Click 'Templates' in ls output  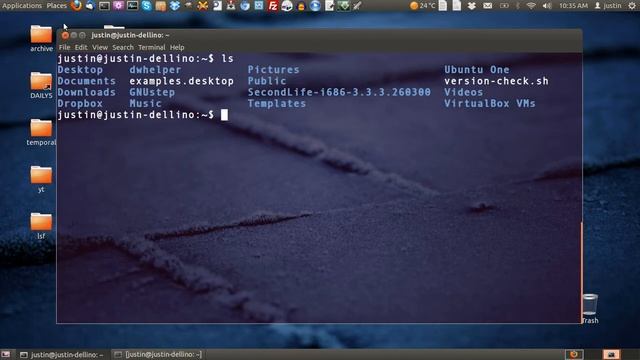tap(277, 104)
